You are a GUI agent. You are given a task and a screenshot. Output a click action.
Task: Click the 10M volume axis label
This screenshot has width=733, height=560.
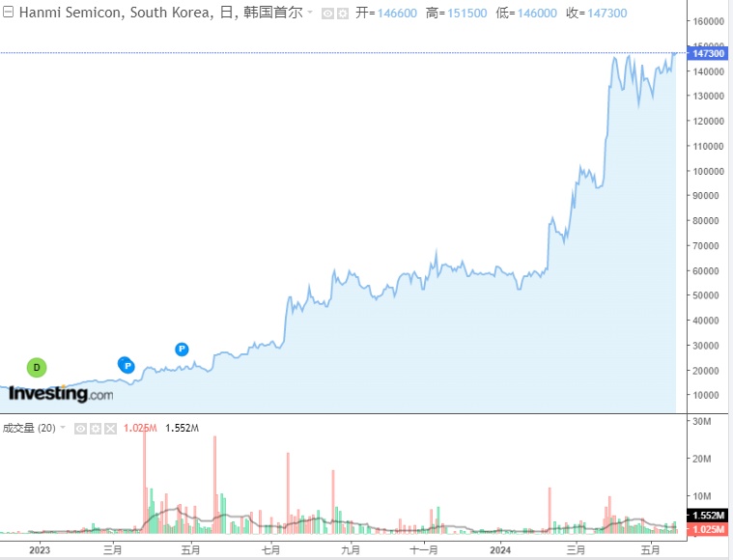pos(702,496)
